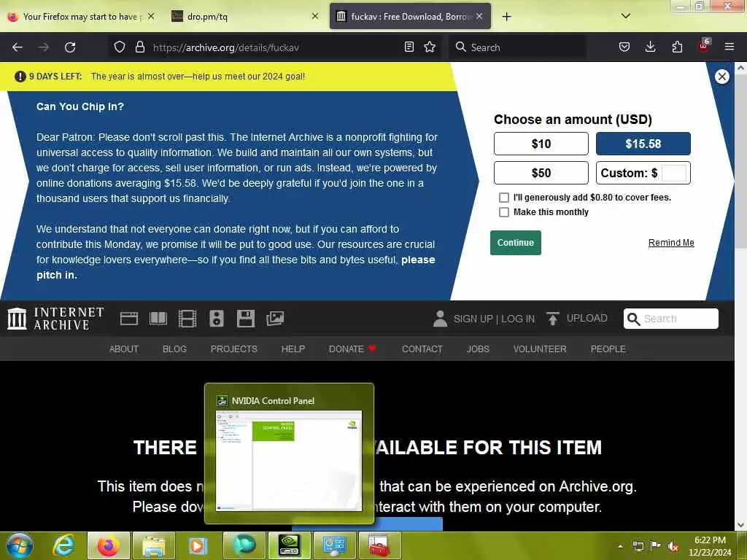Open tracking protection shield icon
Screen dimensions: 747x560
click(x=120, y=47)
